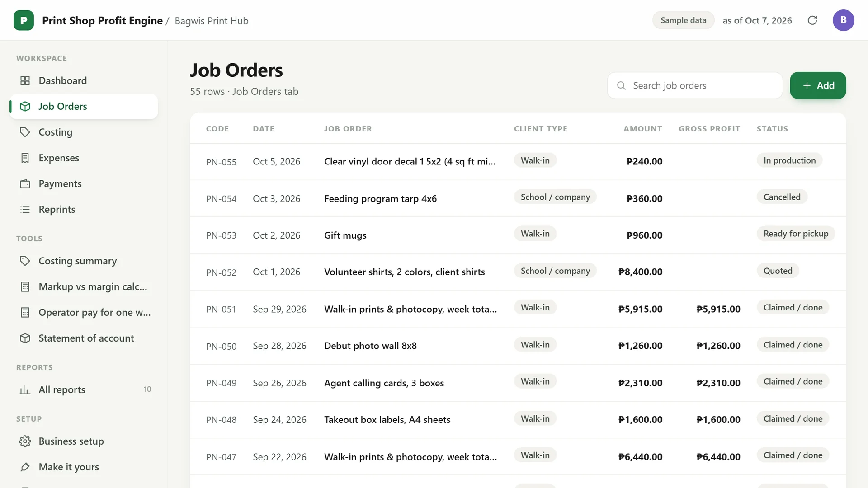Click the Costing summary tag icon
Image resolution: width=868 pixels, height=488 pixels.
(x=25, y=261)
